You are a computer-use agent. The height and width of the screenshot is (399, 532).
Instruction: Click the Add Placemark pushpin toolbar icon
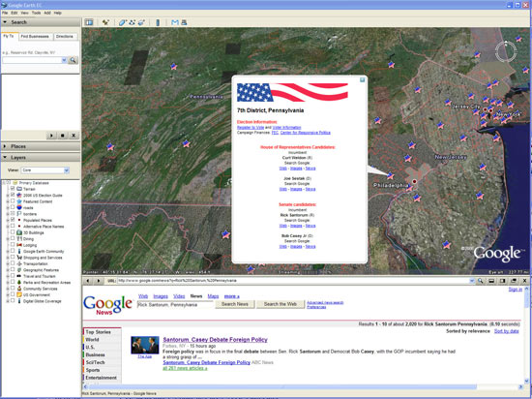point(105,22)
